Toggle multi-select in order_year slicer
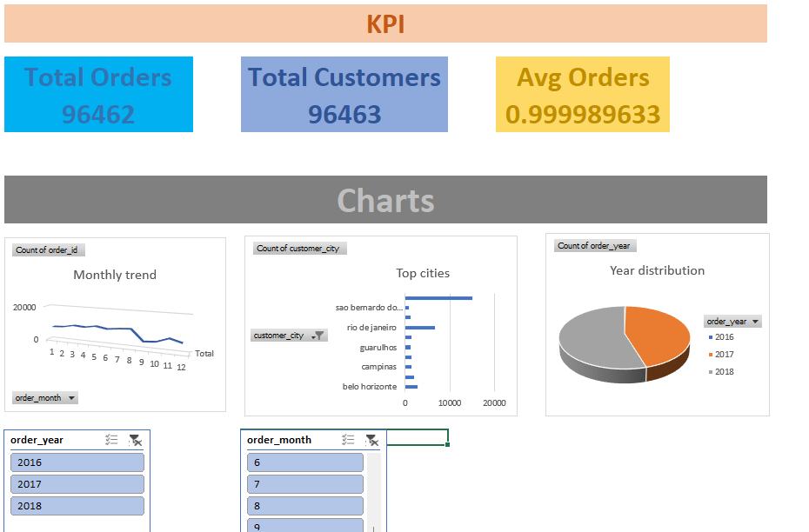Image resolution: width=809 pixels, height=532 pixels. 111,440
